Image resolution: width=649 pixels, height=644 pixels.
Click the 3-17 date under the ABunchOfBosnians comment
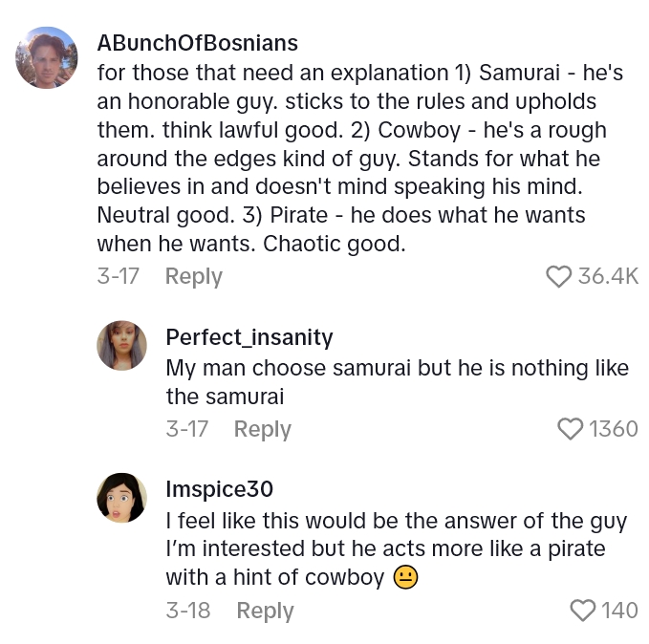point(119,276)
